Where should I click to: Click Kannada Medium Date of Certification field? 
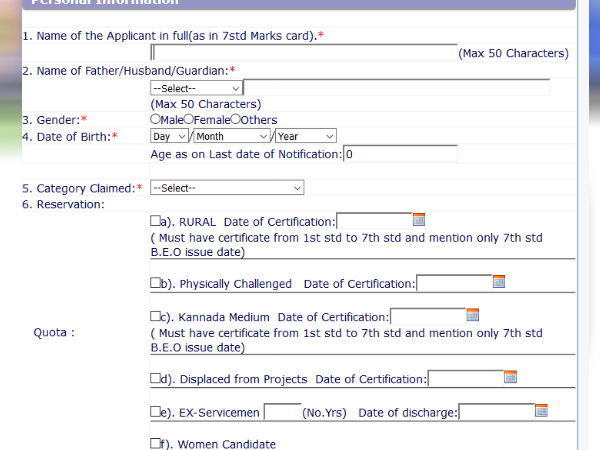pyautogui.click(x=428, y=316)
